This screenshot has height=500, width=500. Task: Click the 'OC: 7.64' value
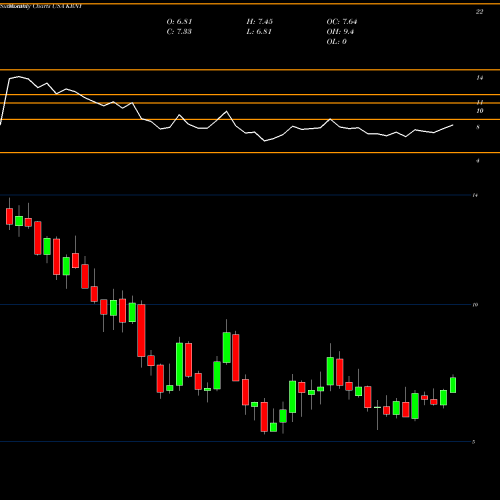pos(342,22)
